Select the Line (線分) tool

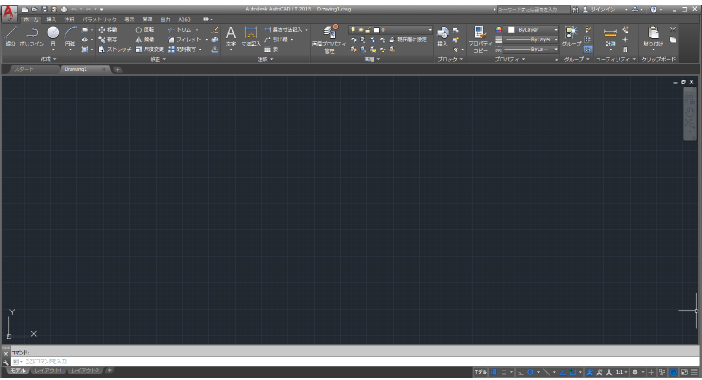[x=11, y=36]
